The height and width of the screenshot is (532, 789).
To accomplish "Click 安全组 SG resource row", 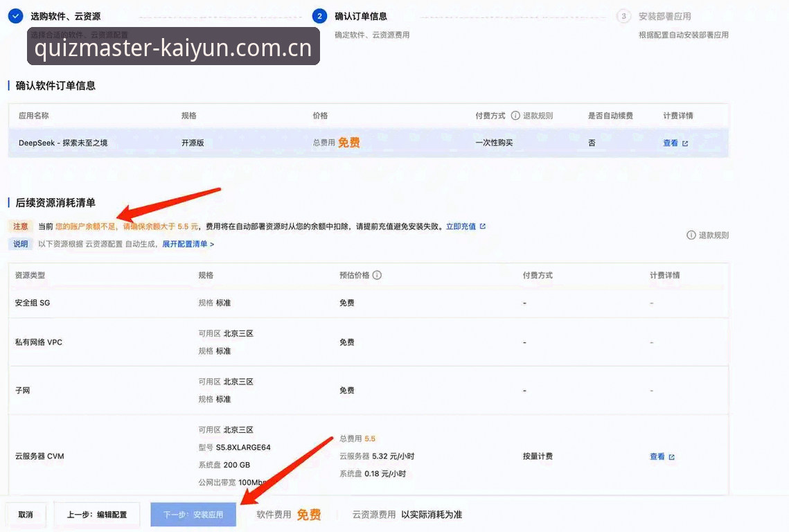I will pyautogui.click(x=369, y=303).
